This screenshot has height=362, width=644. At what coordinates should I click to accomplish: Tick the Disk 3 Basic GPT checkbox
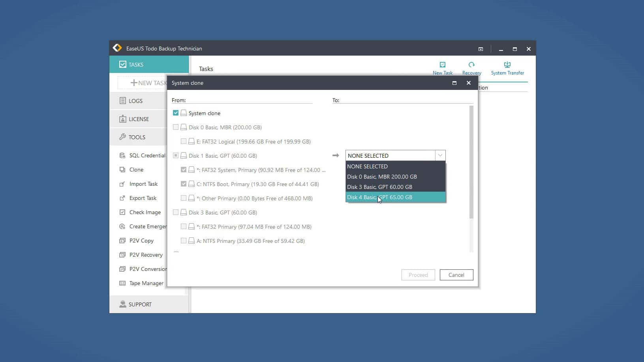[176, 212]
